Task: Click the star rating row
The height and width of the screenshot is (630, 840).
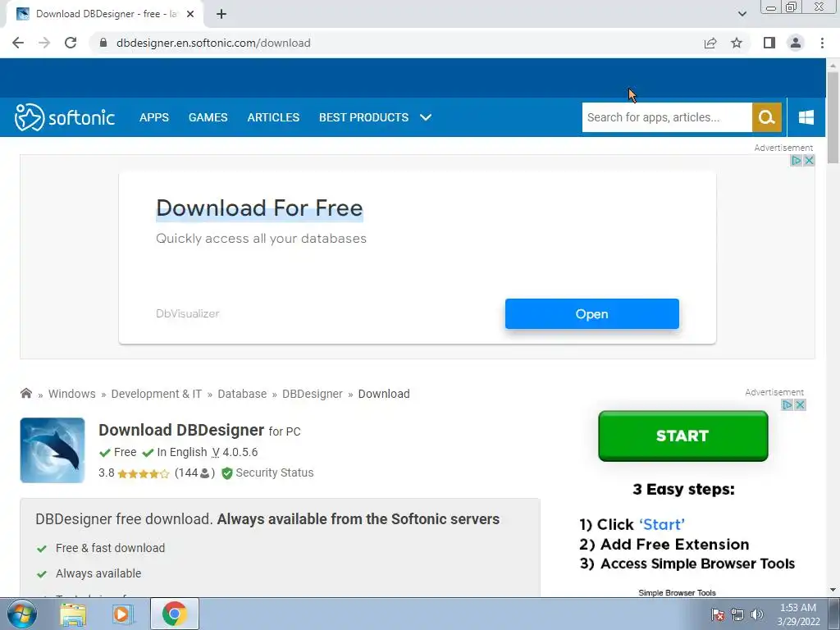Action: [x=143, y=473]
